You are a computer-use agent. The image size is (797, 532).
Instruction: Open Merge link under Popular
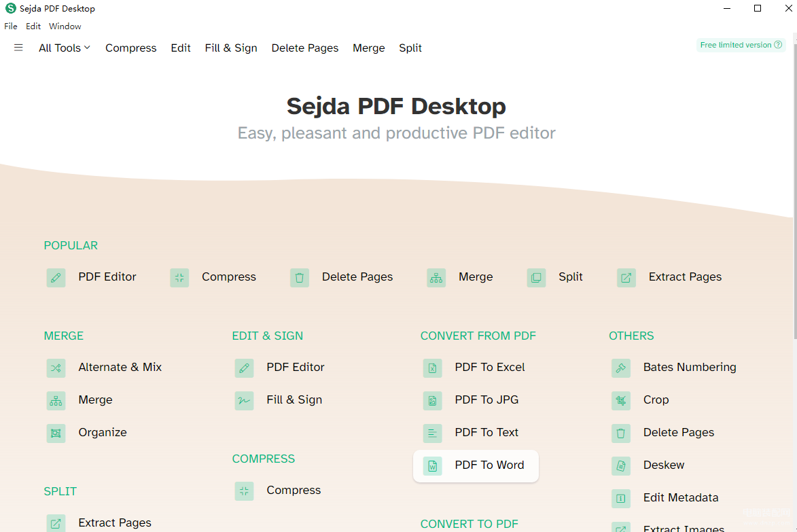tap(476, 277)
